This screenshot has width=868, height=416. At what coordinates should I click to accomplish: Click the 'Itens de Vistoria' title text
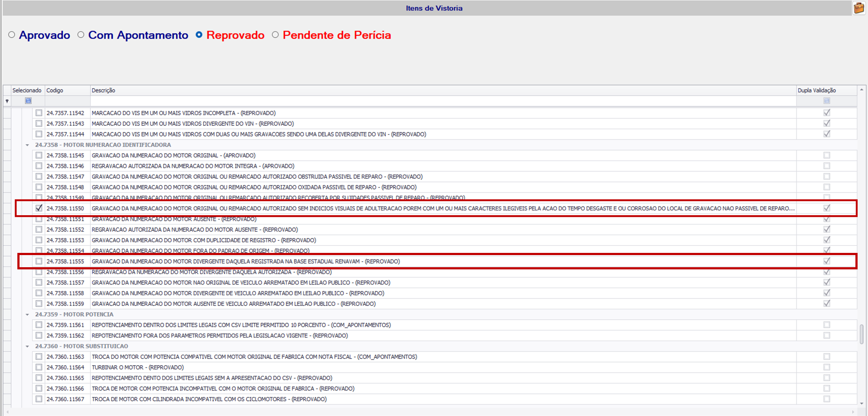434,8
